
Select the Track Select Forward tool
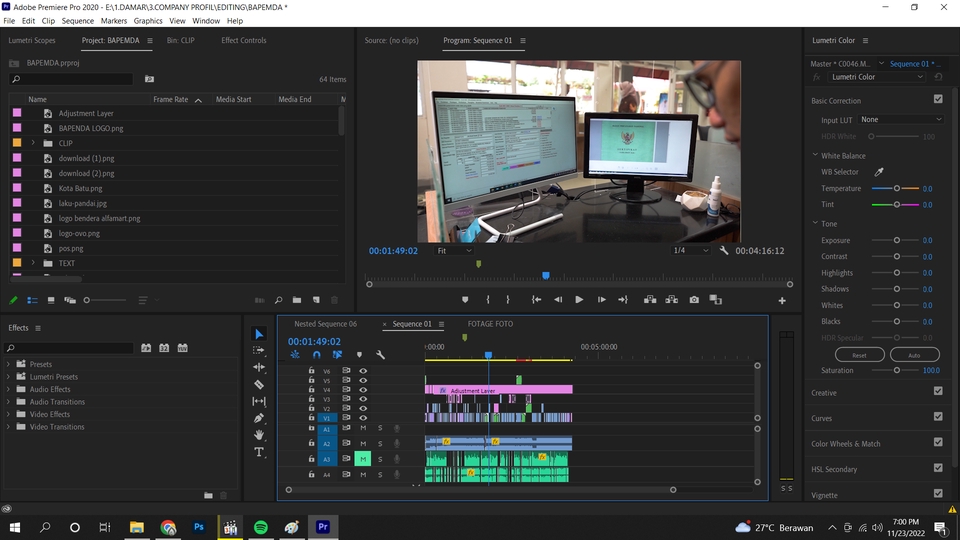[x=259, y=350]
